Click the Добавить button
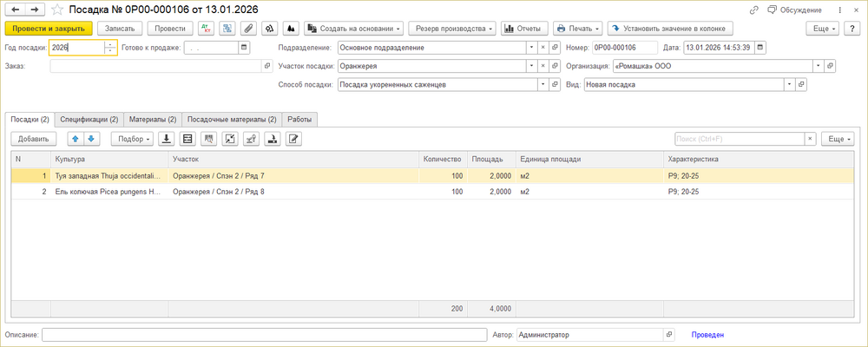The image size is (868, 347). [x=34, y=139]
